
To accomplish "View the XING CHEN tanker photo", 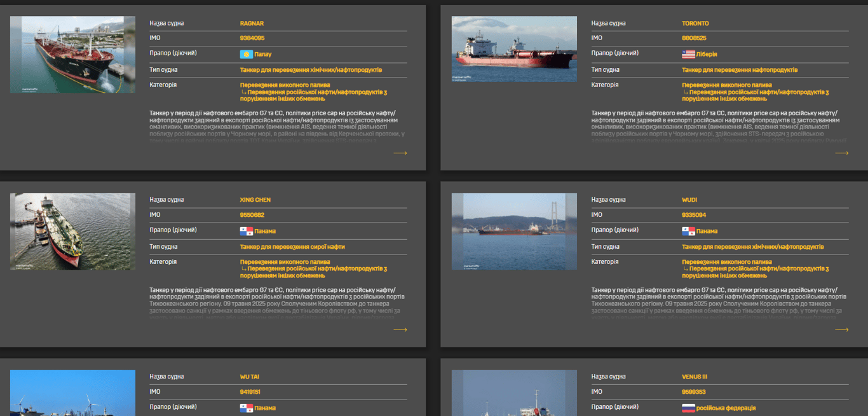I will click(72, 232).
